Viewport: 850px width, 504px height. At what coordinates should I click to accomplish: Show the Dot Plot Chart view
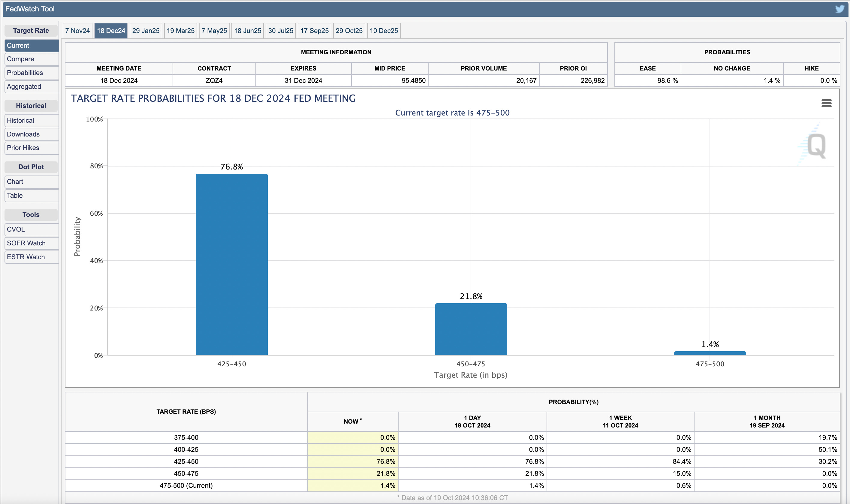click(15, 182)
